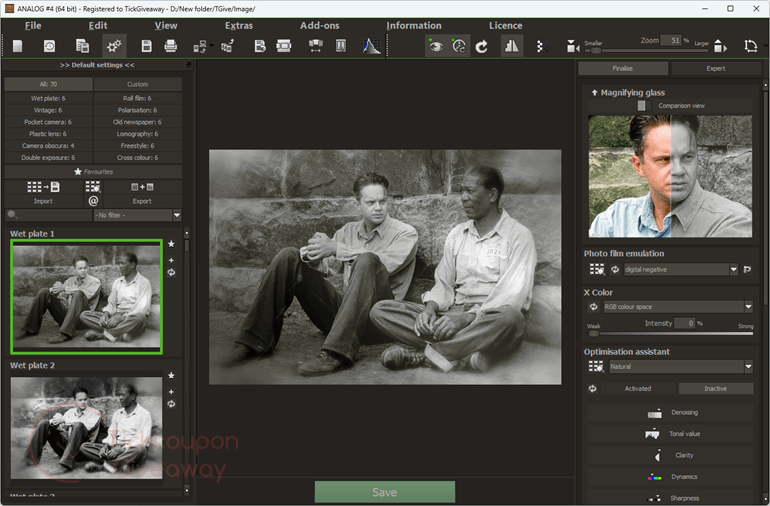This screenshot has height=506, width=770.
Task: Open the history clock icon
Action: [x=50, y=46]
